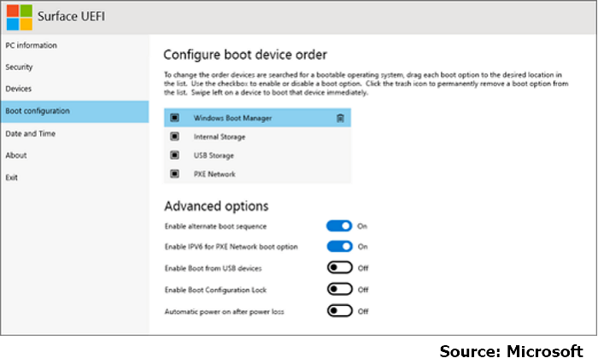Uncheck the PXE Network boot checkbox
This screenshot has height=364, width=598.
(x=175, y=174)
